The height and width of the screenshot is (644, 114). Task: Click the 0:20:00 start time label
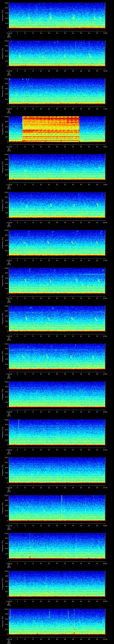(x=9, y=260)
